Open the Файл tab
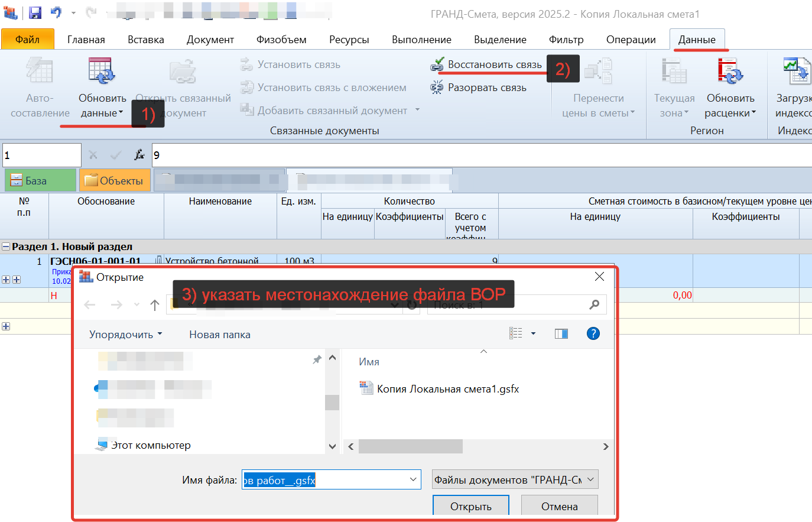 (28, 39)
